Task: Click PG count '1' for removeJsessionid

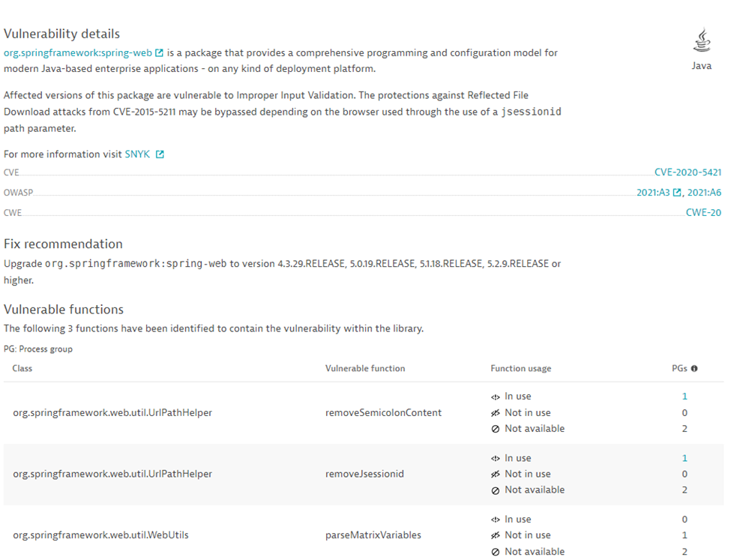Action: point(684,457)
